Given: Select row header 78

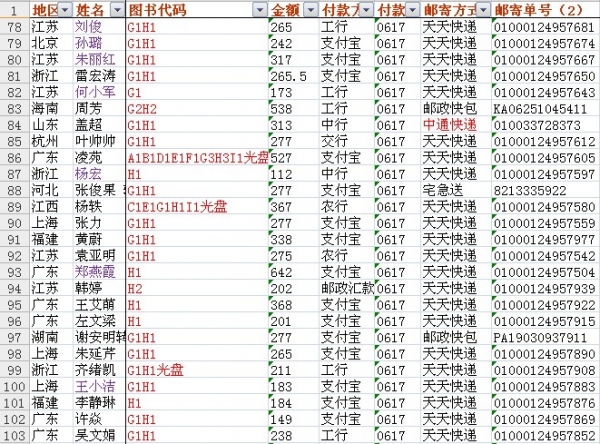Looking at the screenshot, I should click(14, 27).
